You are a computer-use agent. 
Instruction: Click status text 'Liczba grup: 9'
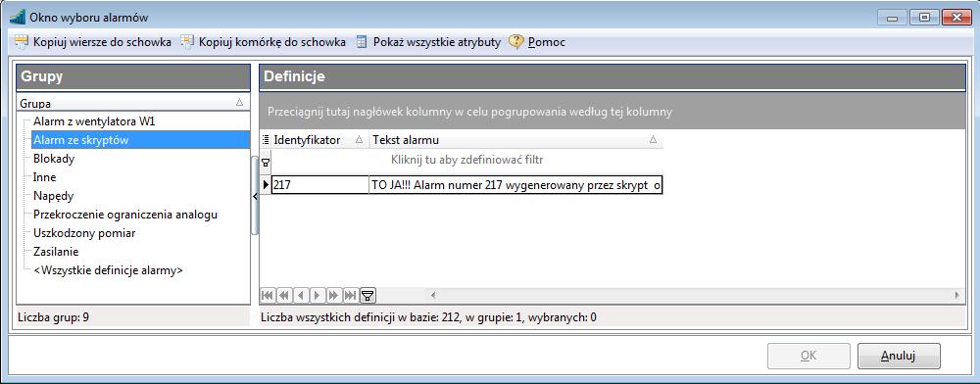pyautogui.click(x=54, y=317)
